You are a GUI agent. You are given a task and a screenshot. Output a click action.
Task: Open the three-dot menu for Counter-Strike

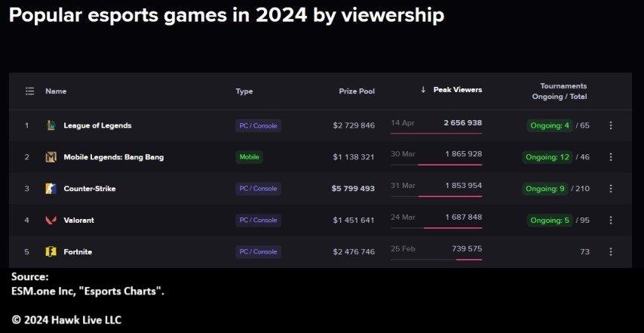611,189
